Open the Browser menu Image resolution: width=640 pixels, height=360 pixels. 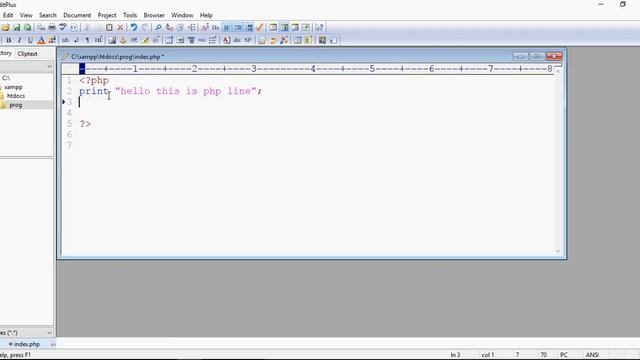[x=154, y=15]
